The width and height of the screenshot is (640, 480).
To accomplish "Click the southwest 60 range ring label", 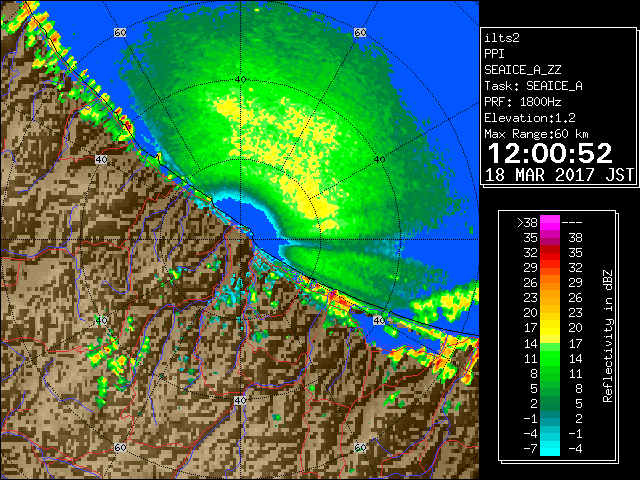I will pyautogui.click(x=120, y=447).
